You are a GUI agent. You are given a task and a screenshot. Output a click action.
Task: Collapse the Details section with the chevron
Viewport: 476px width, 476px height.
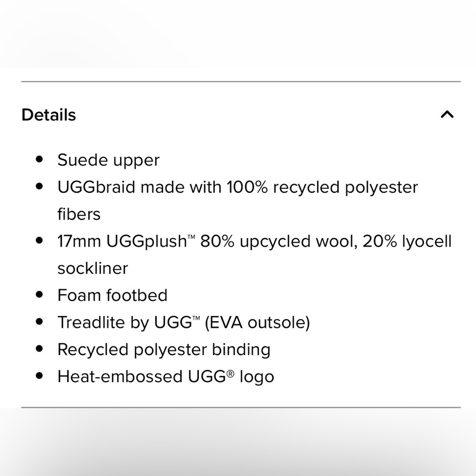click(x=447, y=115)
